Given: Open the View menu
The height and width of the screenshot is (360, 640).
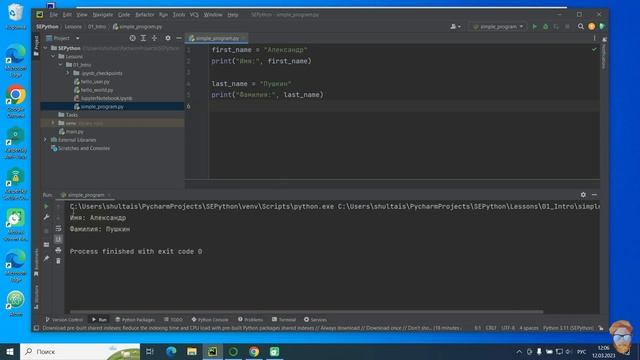Looking at the screenshot, I should (82, 15).
